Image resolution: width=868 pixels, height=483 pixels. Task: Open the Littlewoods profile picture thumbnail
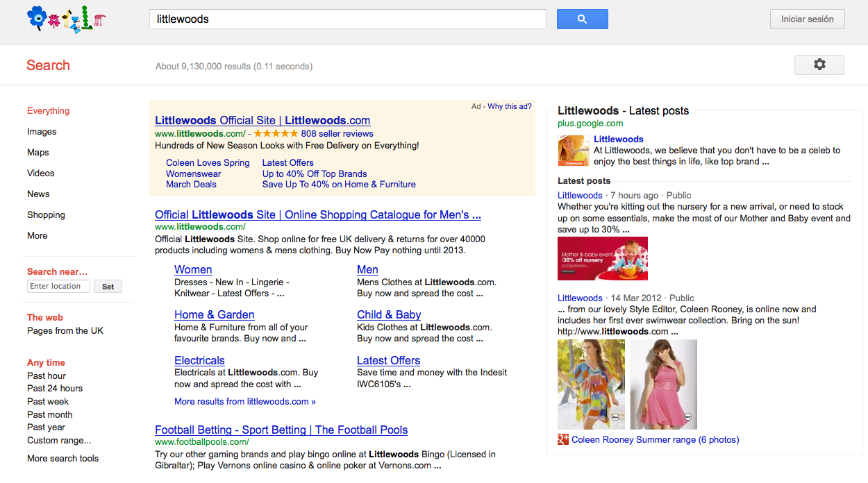tap(574, 151)
